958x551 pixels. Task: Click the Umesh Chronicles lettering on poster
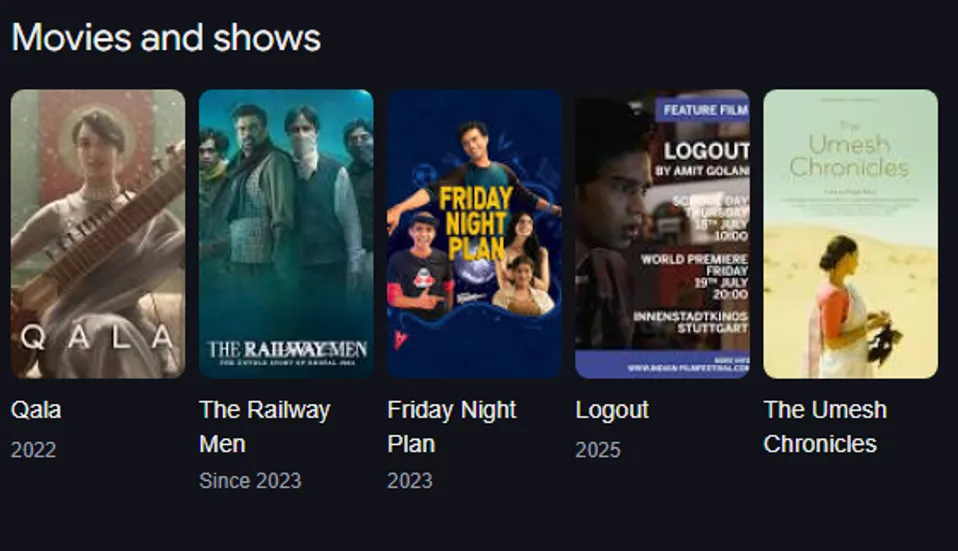tap(849, 154)
